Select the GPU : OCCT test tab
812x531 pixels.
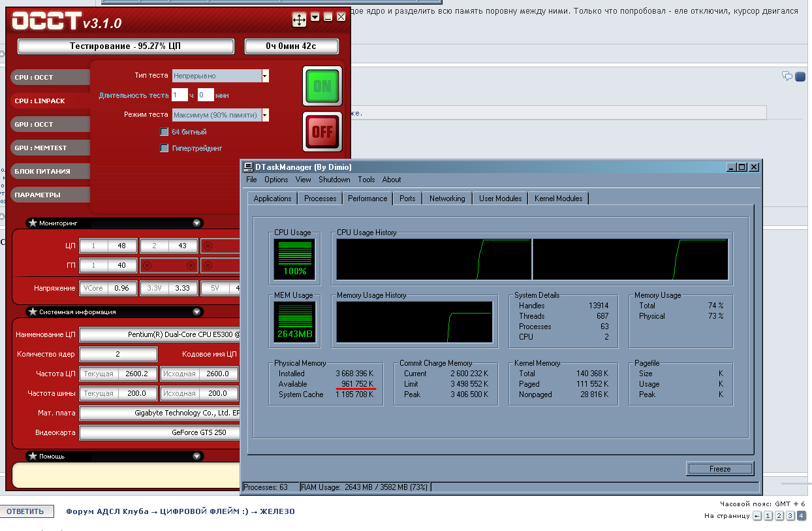coord(50,124)
